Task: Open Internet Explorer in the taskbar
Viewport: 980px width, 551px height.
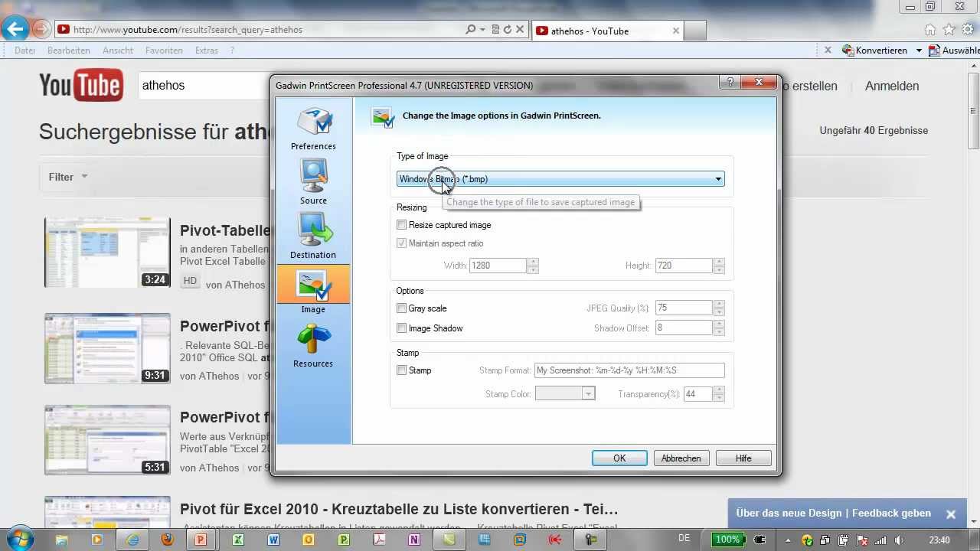Action: click(x=132, y=540)
